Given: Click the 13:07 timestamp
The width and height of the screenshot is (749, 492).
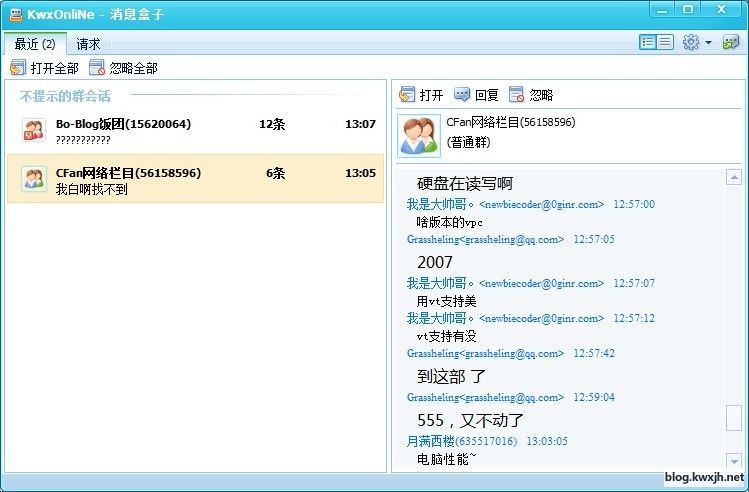Looking at the screenshot, I should [x=360, y=124].
